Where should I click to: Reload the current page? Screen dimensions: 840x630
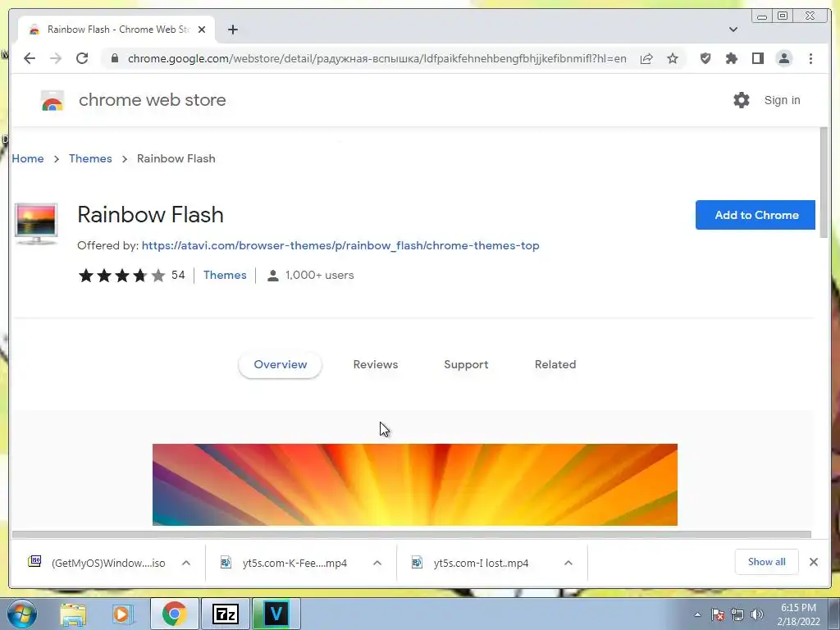82,58
